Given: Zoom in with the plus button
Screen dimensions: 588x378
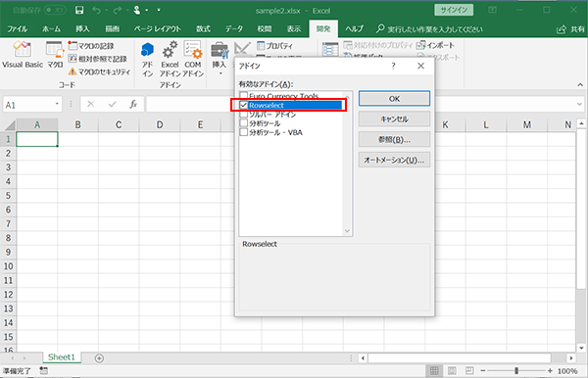Looking at the screenshot, I should click(550, 371).
